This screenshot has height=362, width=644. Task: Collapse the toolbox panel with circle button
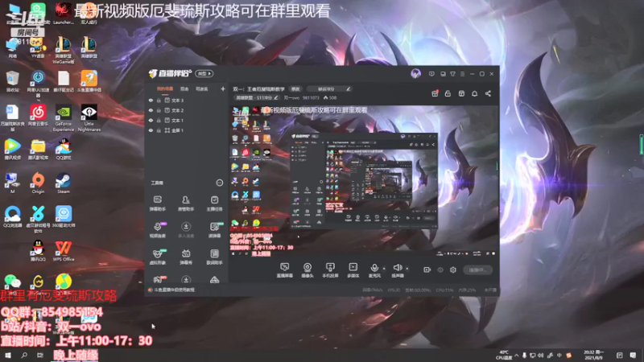coord(219,183)
